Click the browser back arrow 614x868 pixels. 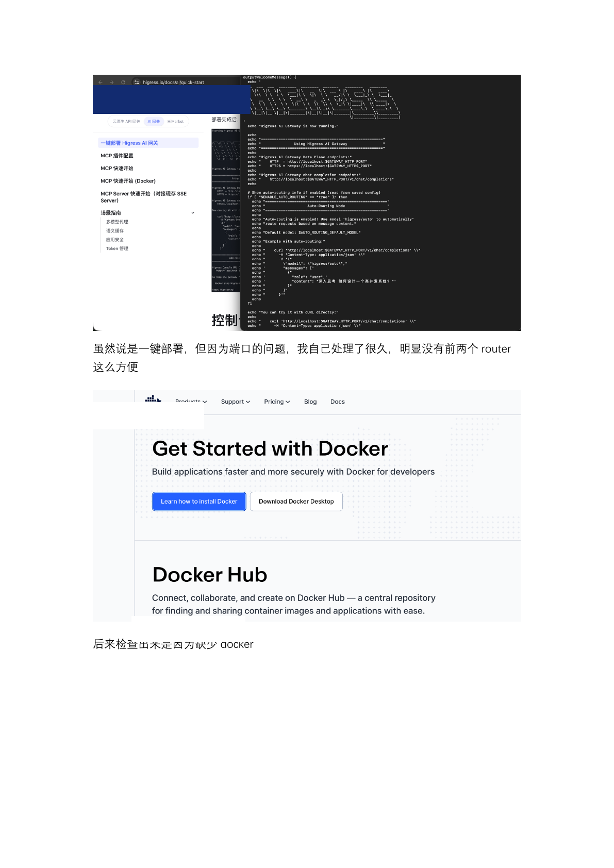[101, 82]
